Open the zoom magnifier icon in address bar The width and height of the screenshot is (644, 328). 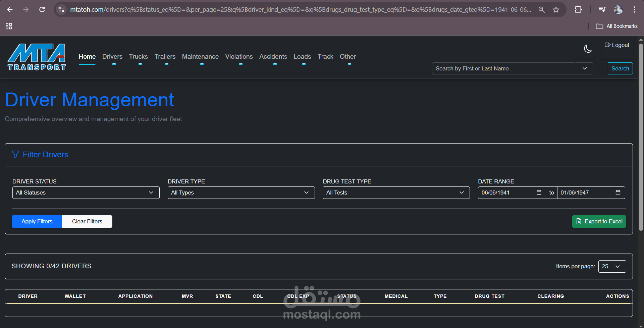coord(541,10)
